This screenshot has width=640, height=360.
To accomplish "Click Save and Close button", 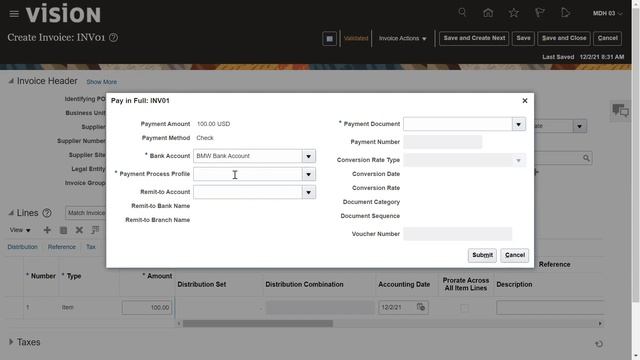I will [564, 38].
